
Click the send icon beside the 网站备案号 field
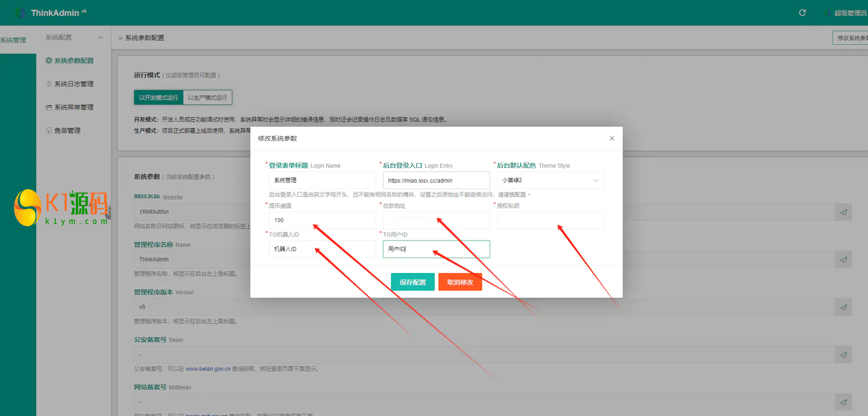843,402
